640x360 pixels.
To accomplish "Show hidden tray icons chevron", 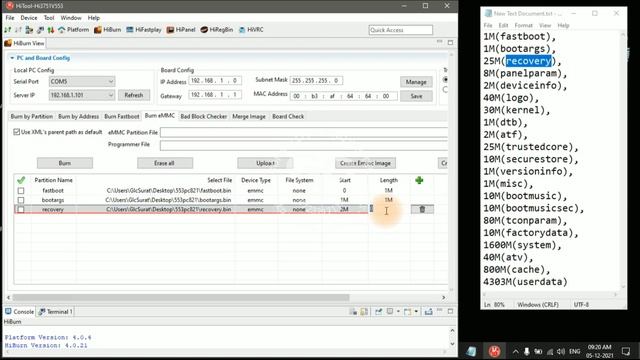I will coord(516,351).
